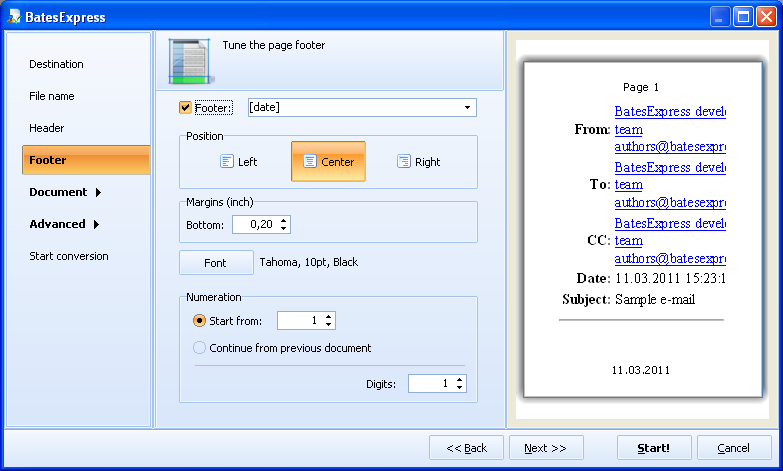Select the Footer step in sidebar
This screenshot has height=471, width=783.
pos(86,160)
